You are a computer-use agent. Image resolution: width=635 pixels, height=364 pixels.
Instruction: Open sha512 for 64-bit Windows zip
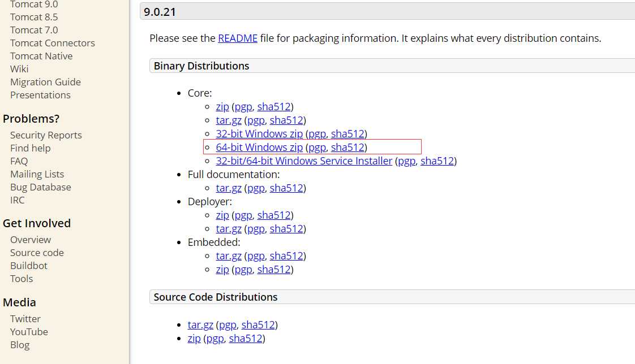(347, 148)
